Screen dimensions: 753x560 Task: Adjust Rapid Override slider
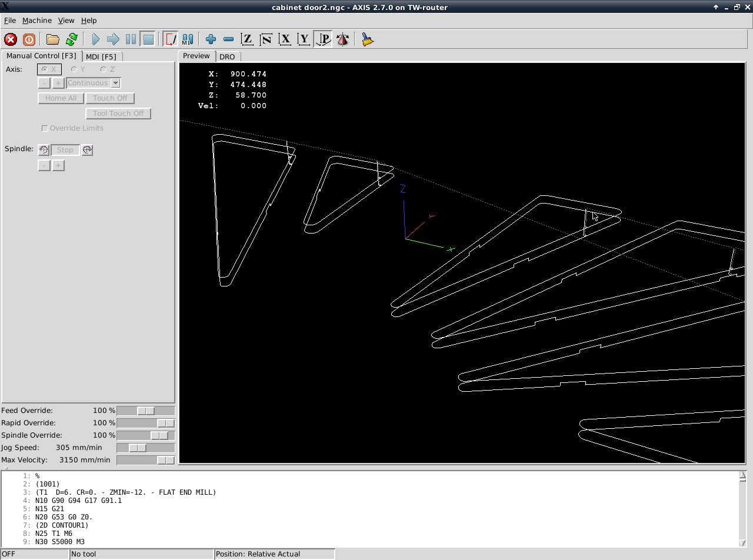pos(146,423)
